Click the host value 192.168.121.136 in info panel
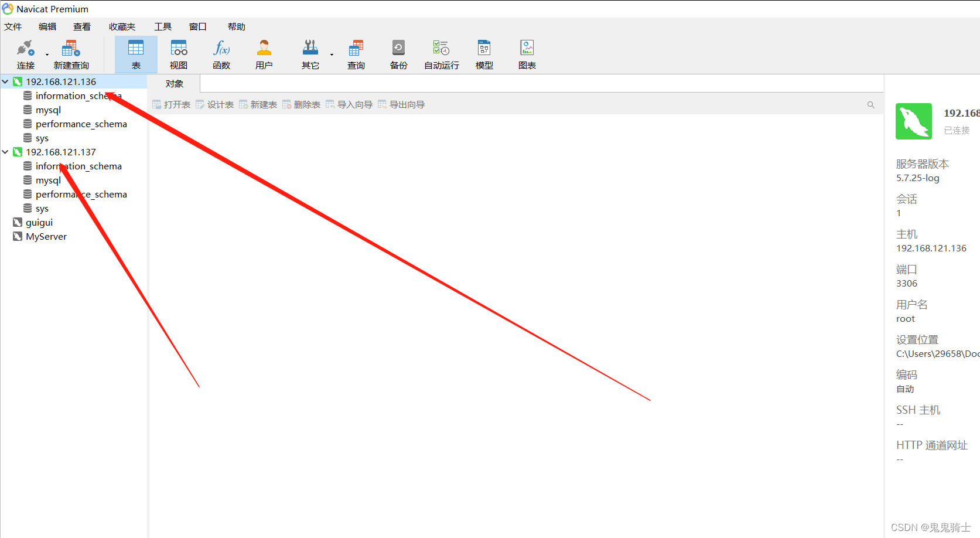The width and height of the screenshot is (980, 538). click(931, 248)
